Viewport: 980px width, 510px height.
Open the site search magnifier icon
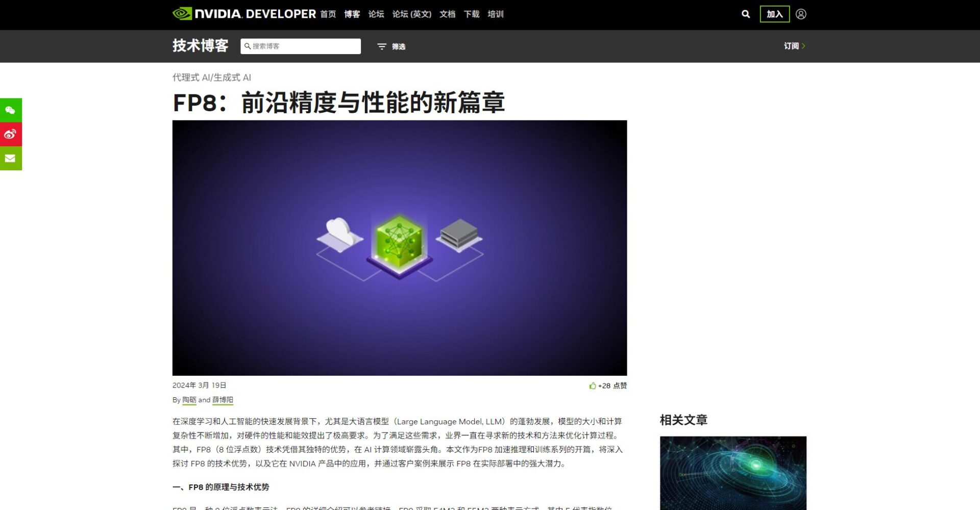(745, 14)
